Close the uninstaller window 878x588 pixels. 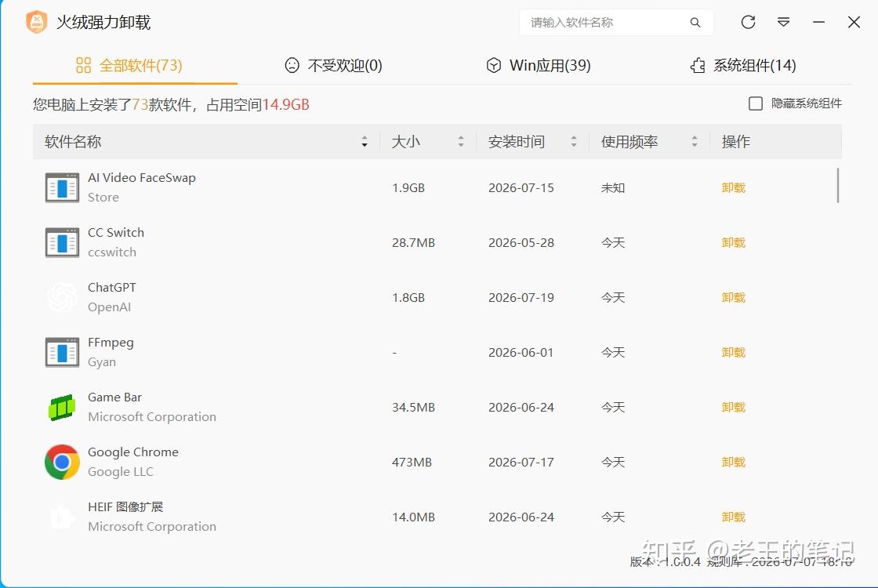point(854,22)
